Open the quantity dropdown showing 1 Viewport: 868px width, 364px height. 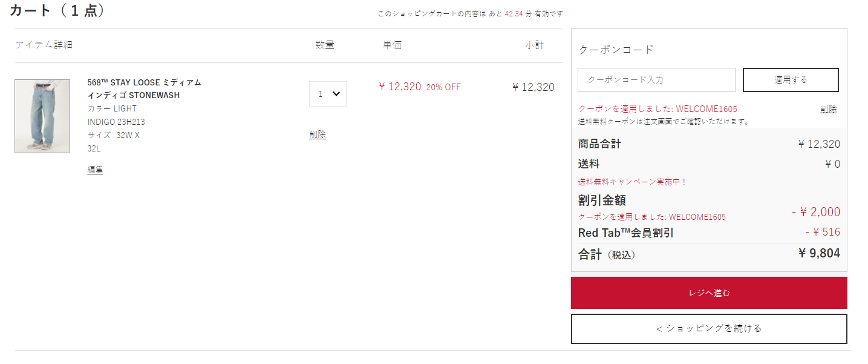[x=327, y=94]
